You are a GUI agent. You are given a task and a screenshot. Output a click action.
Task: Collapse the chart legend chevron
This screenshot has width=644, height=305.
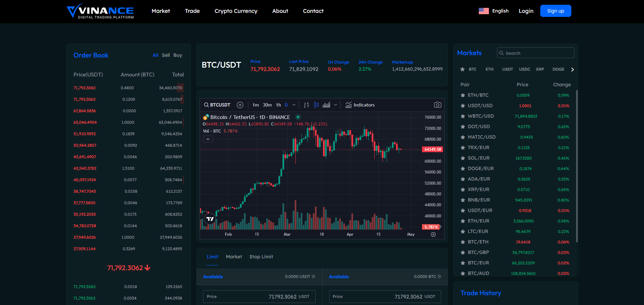pyautogui.click(x=208, y=139)
